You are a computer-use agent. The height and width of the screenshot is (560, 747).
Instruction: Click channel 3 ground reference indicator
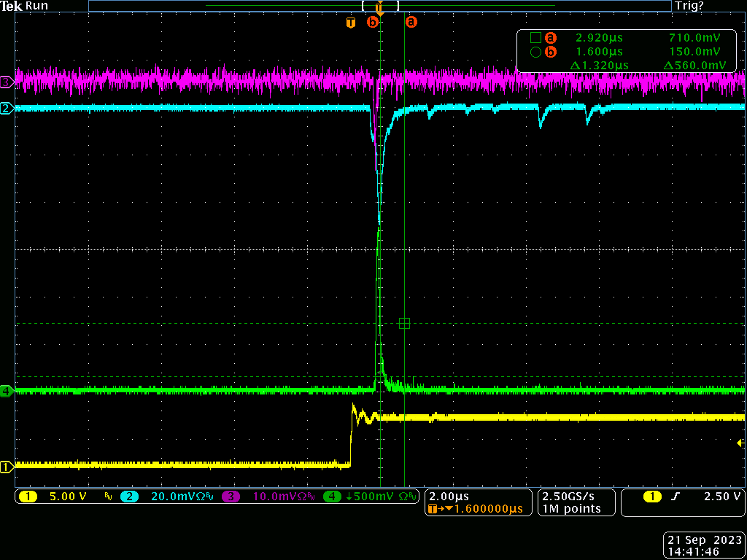pos(7,82)
